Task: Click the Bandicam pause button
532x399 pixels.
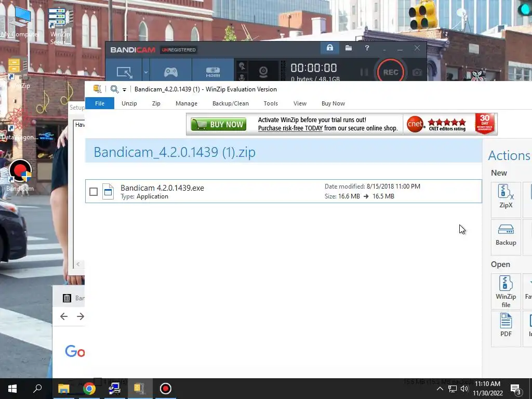Action: [364, 72]
